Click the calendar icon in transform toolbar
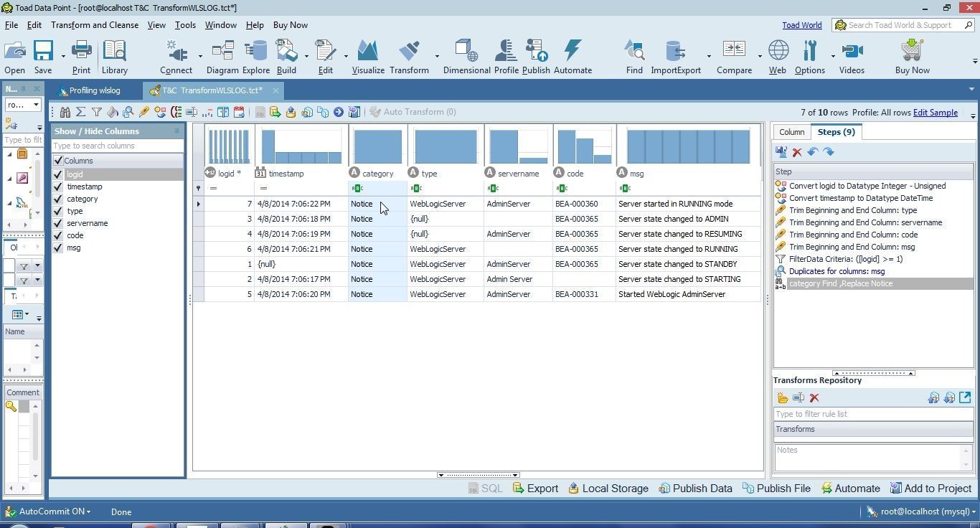Image resolution: width=980 pixels, height=528 pixels. 239,112
